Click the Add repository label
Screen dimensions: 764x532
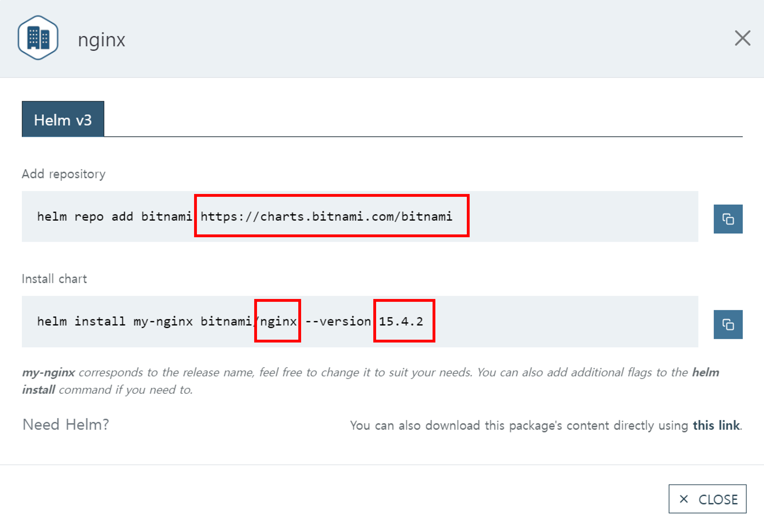coord(63,174)
